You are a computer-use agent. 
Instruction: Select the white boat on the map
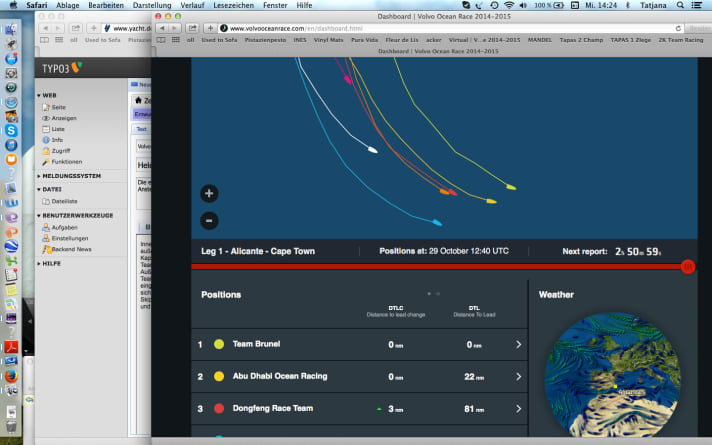(372, 150)
